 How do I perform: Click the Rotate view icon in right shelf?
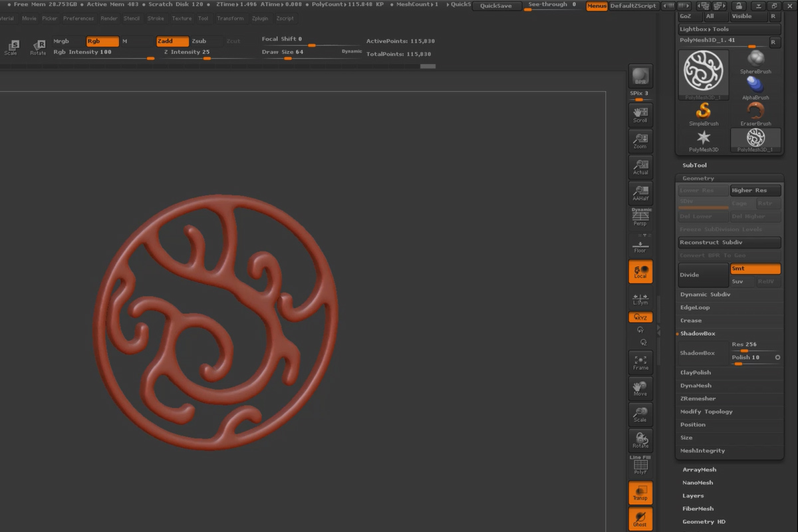[640, 440]
